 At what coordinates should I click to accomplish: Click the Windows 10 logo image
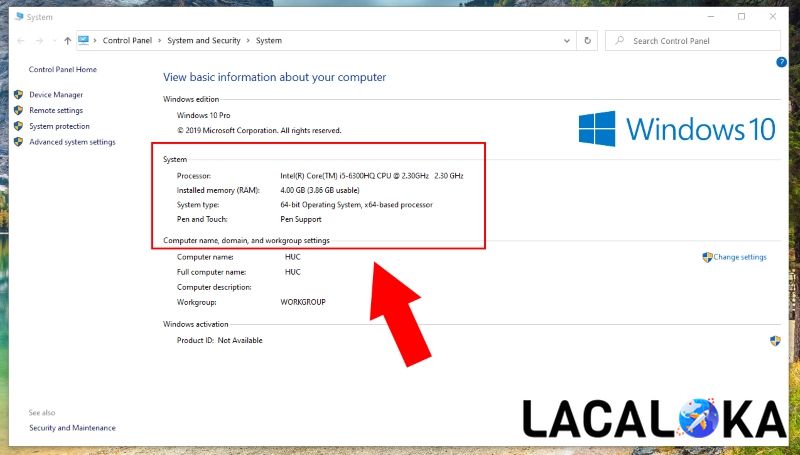point(677,129)
